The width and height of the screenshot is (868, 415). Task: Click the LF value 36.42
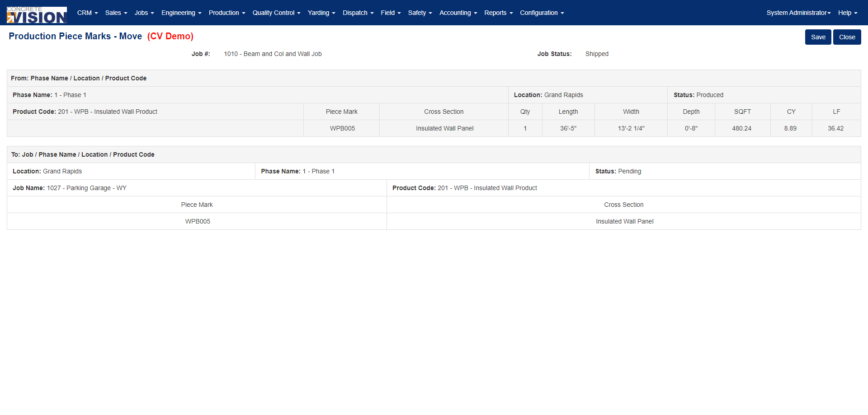(835, 128)
